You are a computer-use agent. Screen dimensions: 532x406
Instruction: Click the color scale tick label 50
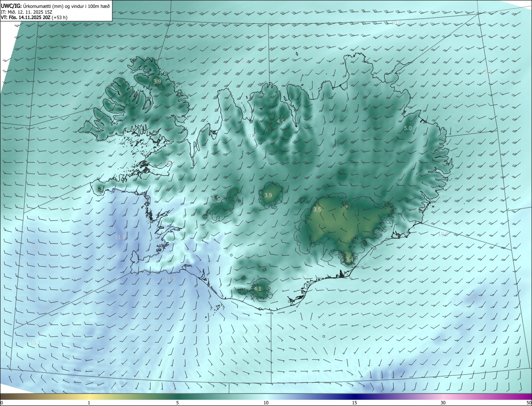click(529, 403)
